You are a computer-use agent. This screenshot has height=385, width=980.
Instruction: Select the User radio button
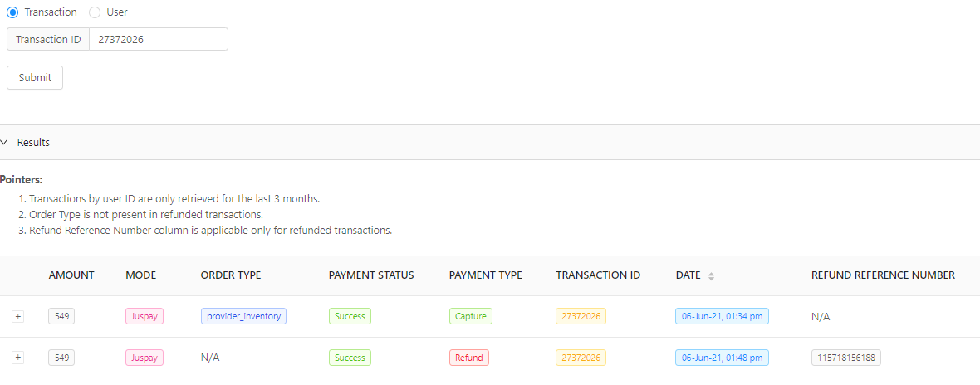click(x=95, y=12)
